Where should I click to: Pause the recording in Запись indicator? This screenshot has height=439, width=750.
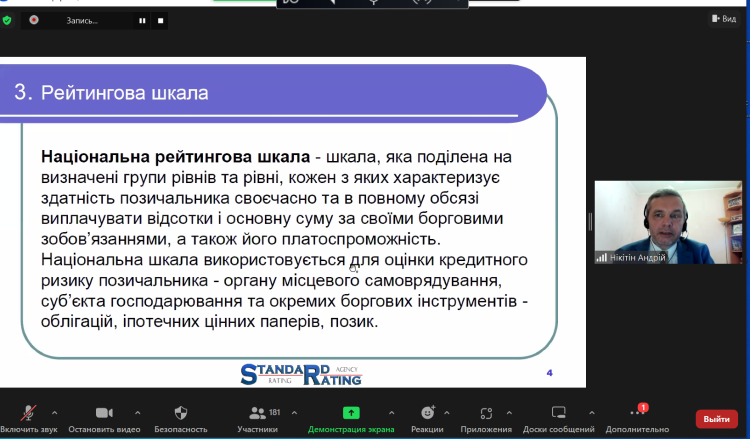(142, 20)
